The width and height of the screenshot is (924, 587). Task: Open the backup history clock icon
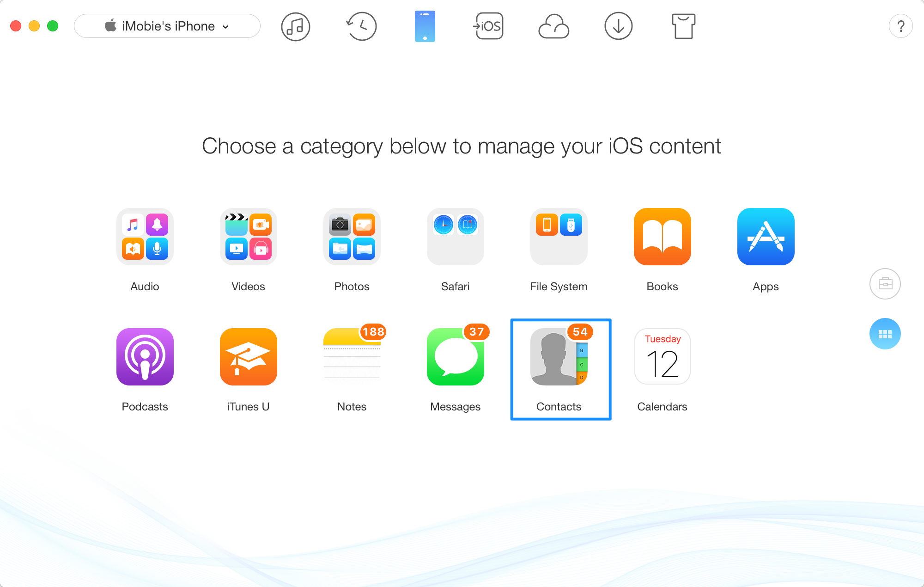[361, 26]
